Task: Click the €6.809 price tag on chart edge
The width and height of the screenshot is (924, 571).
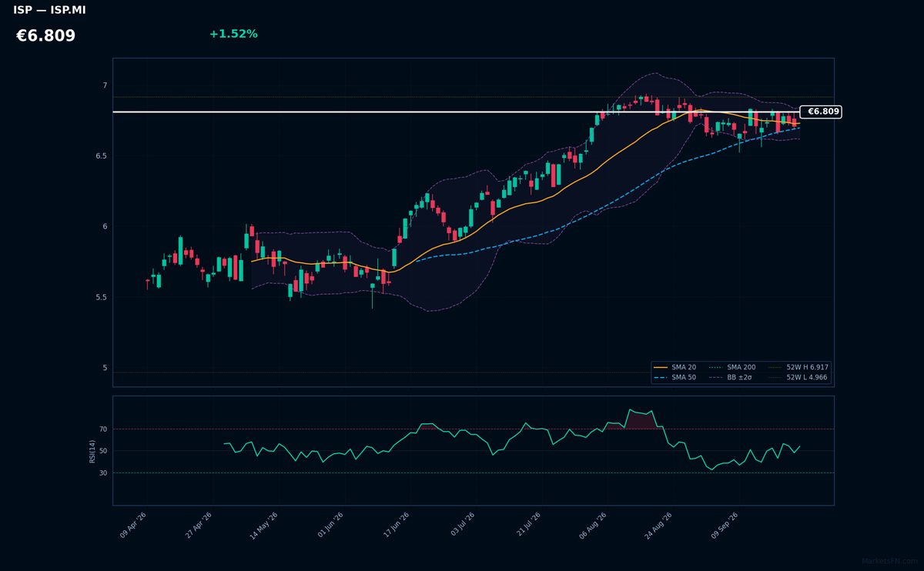Action: [821, 112]
